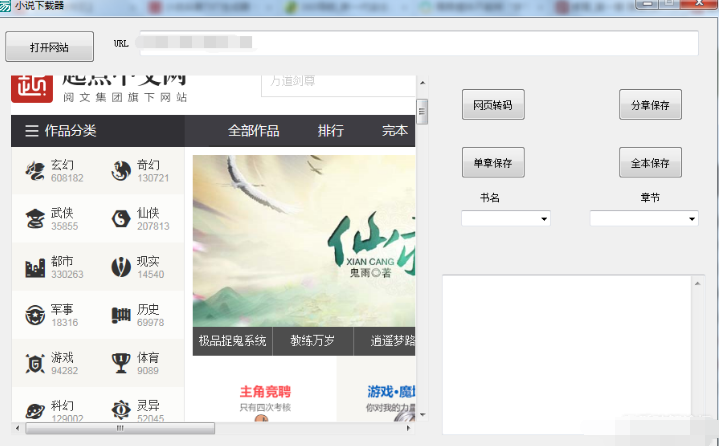Click browser vertical scrollbar up arrow
719x446 pixels.
[422, 83]
